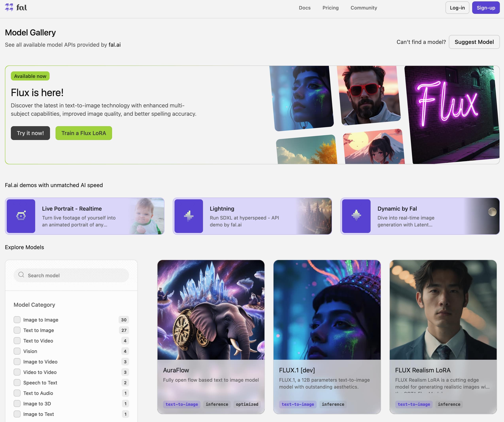The height and width of the screenshot is (422, 504).
Task: Click the Try it now button
Action: pos(30,133)
